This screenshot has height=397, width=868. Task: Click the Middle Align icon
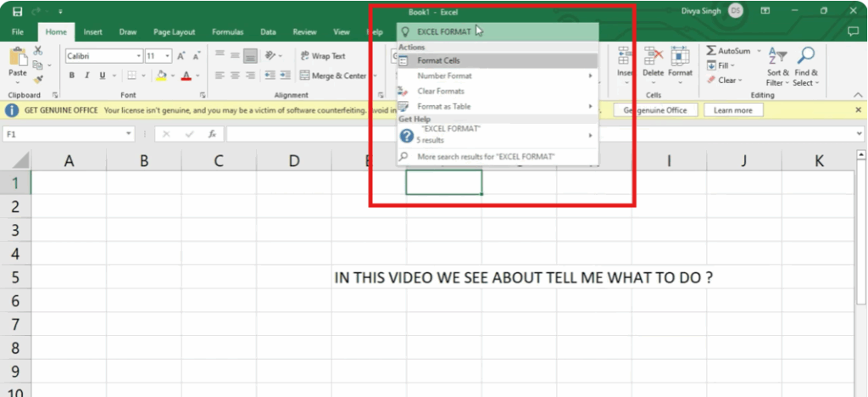[x=235, y=55]
